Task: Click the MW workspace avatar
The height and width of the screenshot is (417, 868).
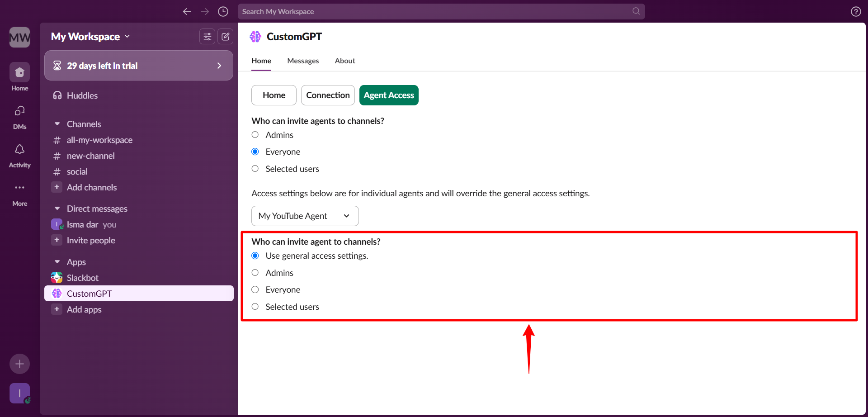Action: pyautogui.click(x=19, y=37)
